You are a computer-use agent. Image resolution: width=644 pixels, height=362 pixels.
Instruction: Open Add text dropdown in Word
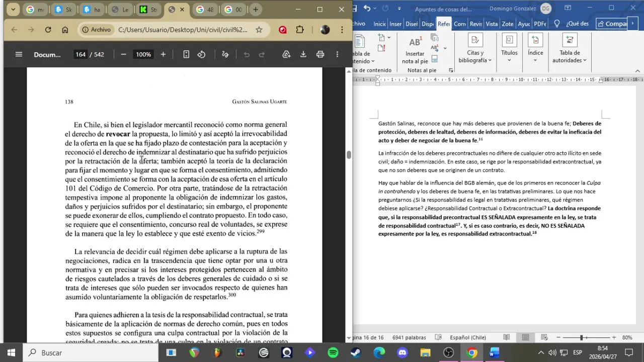[389, 38]
